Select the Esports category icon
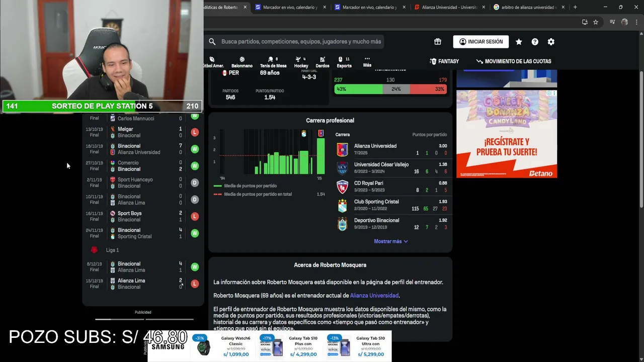Image resolution: width=644 pixels, height=362 pixels. 344,62
